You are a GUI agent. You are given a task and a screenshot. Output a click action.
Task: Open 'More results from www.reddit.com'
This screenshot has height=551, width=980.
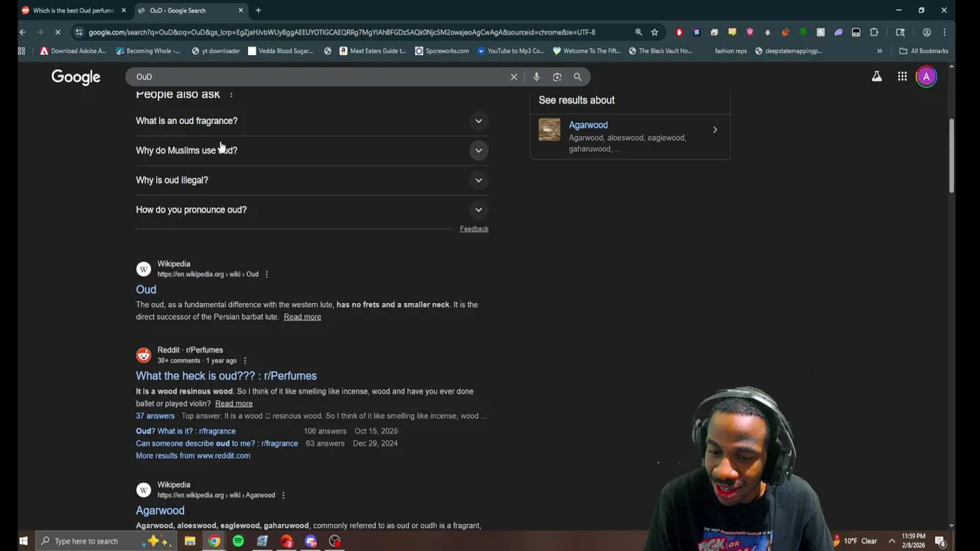[x=193, y=455]
